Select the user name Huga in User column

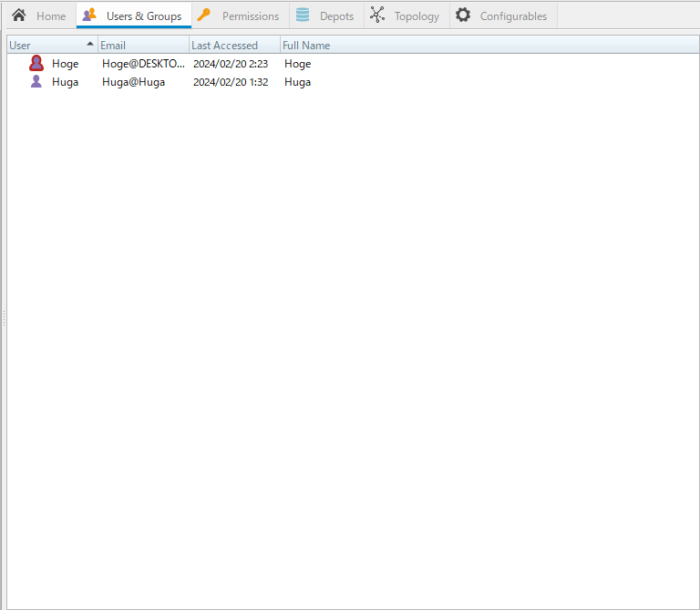point(66,82)
